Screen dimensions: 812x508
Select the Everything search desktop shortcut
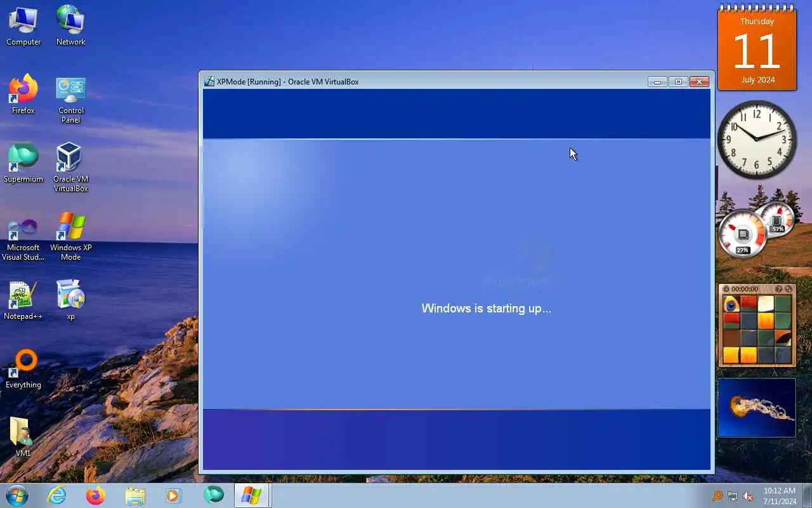click(x=23, y=368)
